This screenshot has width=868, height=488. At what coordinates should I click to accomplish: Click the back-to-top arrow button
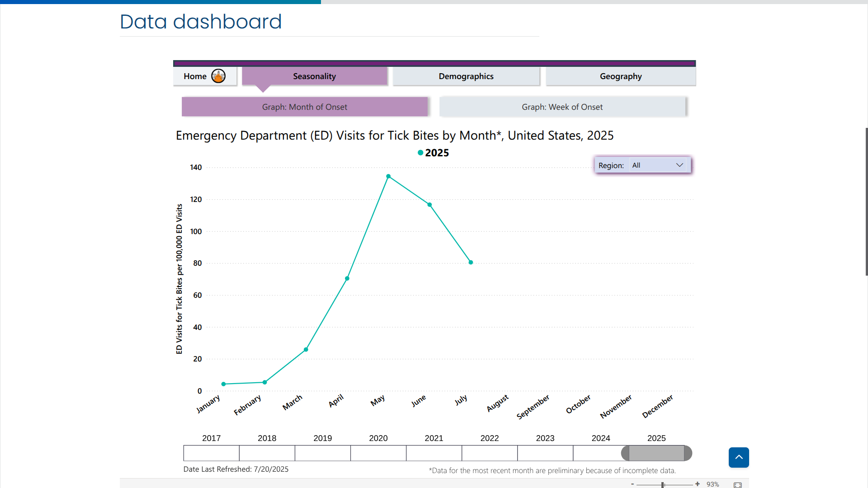tap(739, 457)
